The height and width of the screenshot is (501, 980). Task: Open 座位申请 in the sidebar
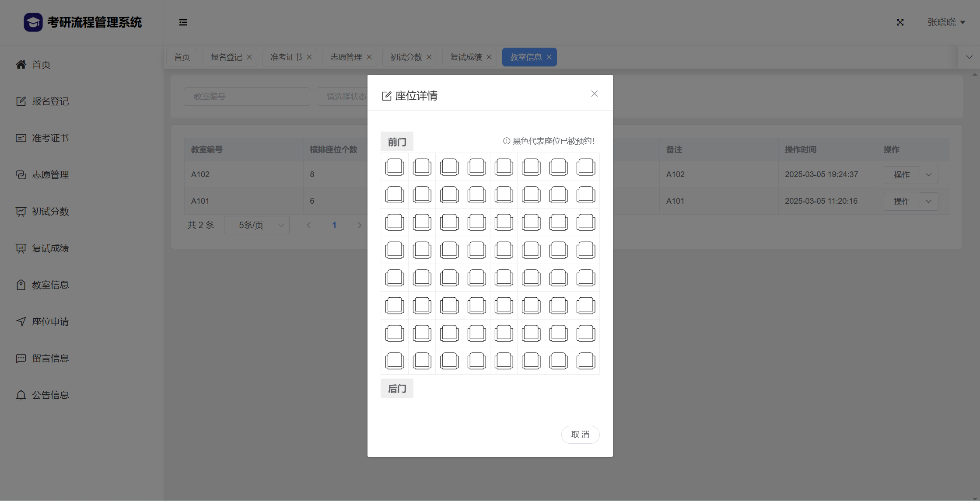pos(50,322)
